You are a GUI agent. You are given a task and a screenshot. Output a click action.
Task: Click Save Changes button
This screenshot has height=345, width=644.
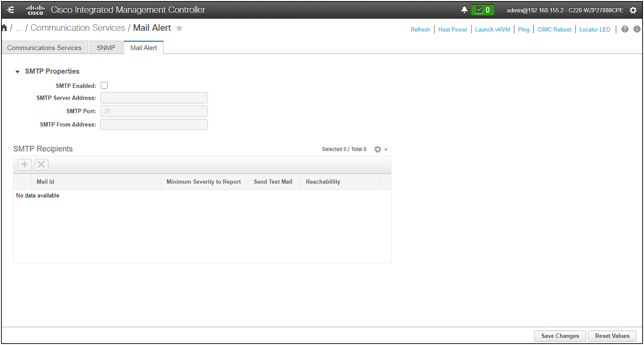click(560, 336)
